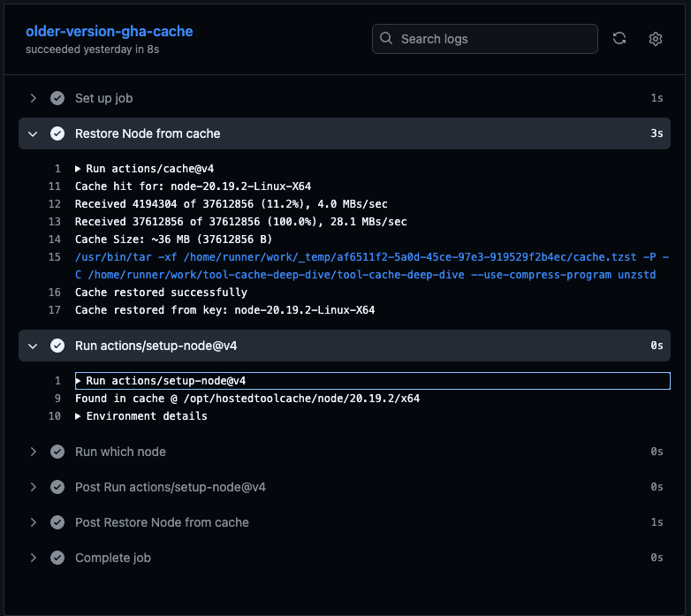Click the 'Found in cache @ /opt/hostedtoolcache' line
This screenshot has height=616, width=691.
pos(247,399)
